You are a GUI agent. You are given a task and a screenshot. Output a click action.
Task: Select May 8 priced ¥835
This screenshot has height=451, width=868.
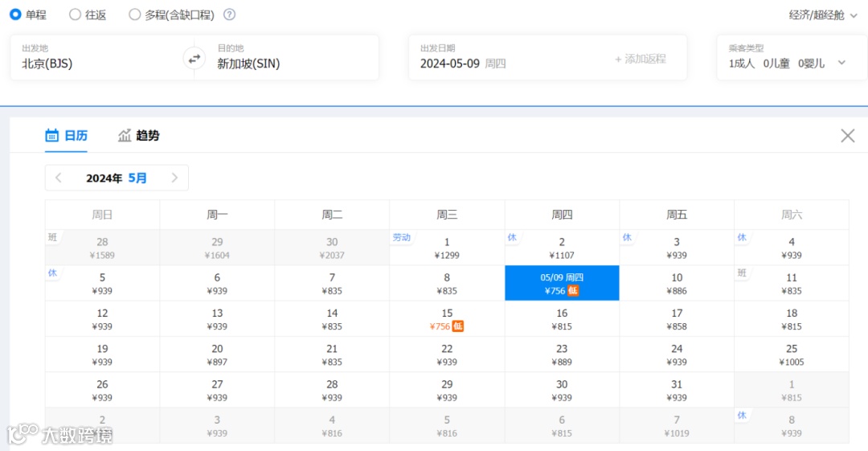(447, 283)
